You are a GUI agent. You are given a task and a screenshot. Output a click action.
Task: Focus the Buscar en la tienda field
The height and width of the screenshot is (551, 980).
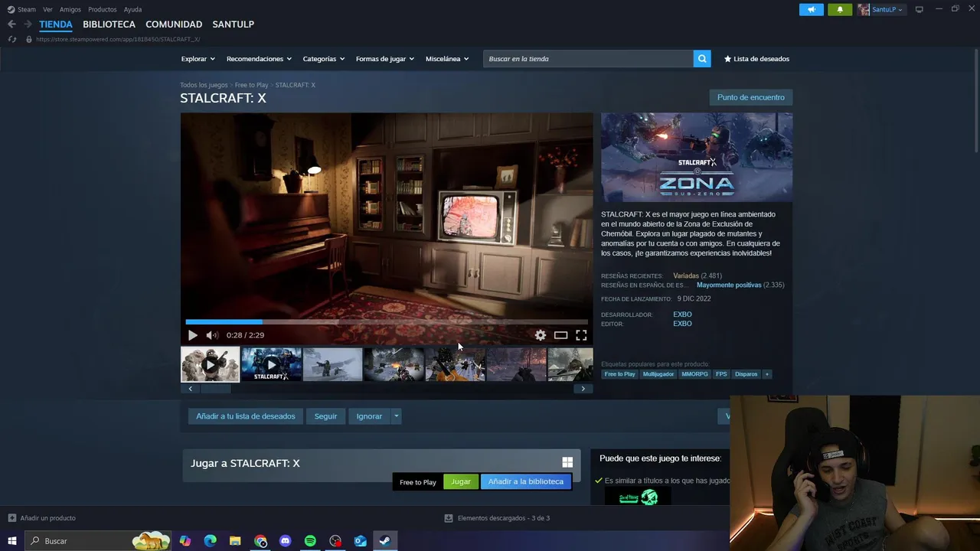pyautogui.click(x=588, y=59)
